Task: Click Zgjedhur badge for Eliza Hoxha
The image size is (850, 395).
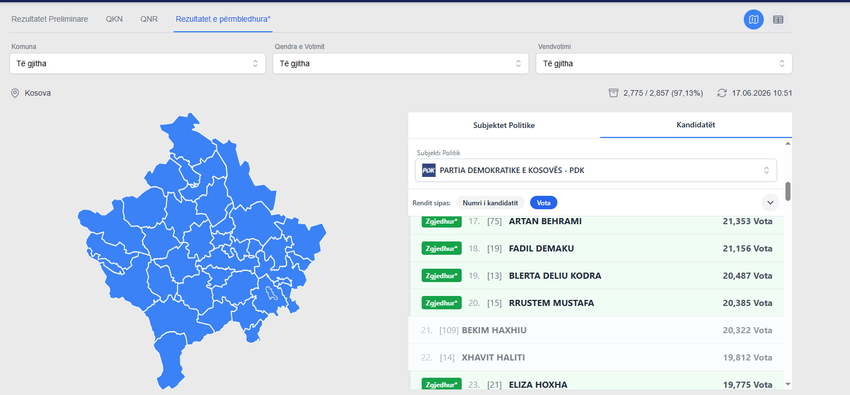Action: pos(441,384)
